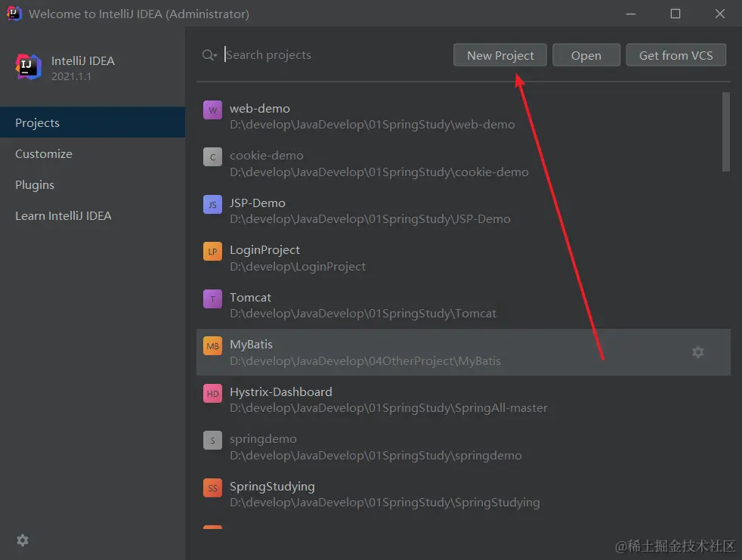Viewport: 742px width, 560px height.
Task: Click the project list scrollbar thumb
Action: [x=726, y=131]
